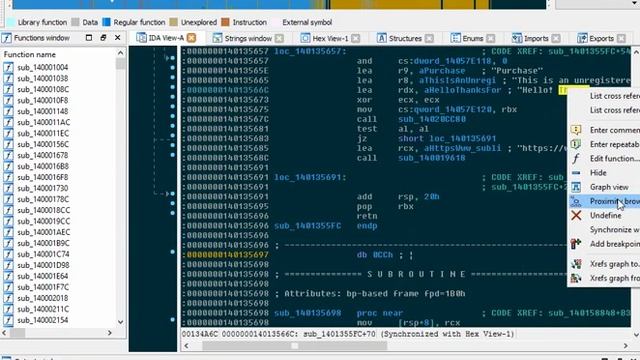
Task: Click the loc_140135691 jump target
Action: click(462, 139)
